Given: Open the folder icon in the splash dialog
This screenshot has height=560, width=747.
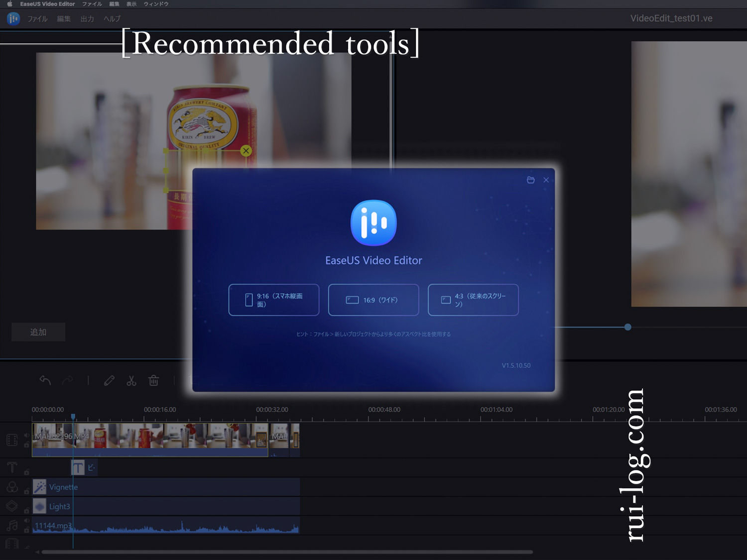Looking at the screenshot, I should pos(531,180).
